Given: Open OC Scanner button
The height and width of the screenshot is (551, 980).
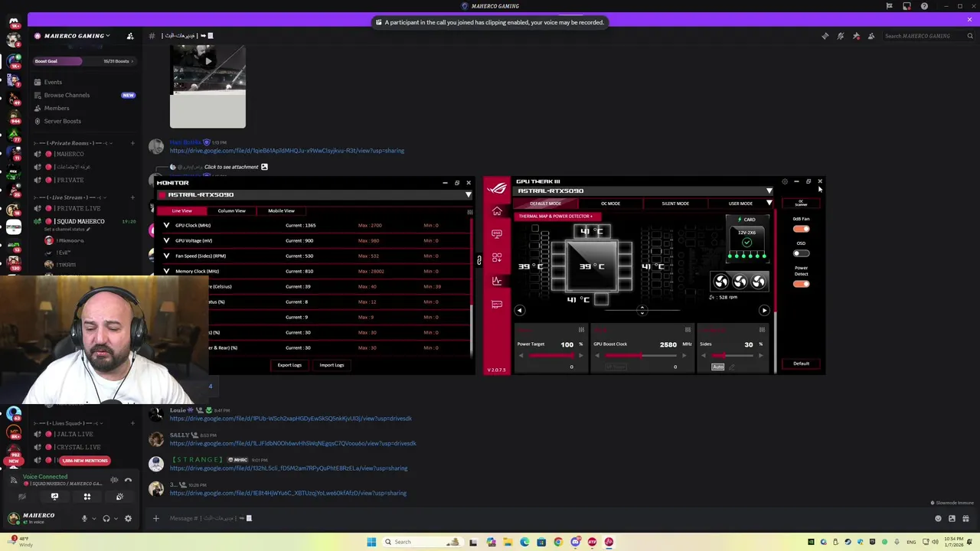Looking at the screenshot, I should (x=801, y=204).
